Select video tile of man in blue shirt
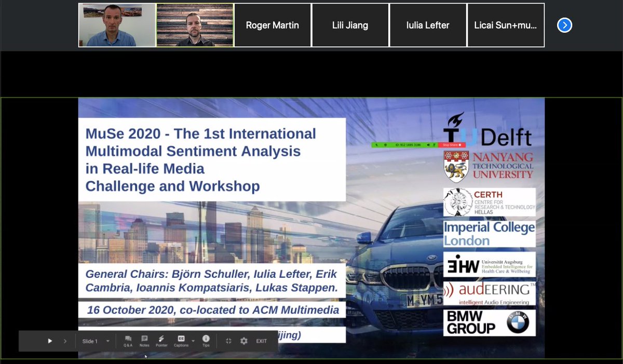The height and width of the screenshot is (364, 623). coord(117,25)
